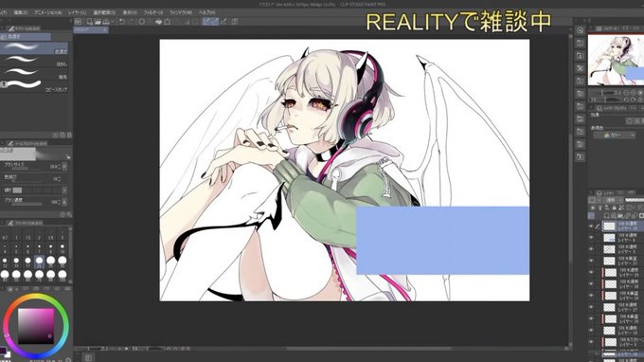
Task: Click the Undo arrow icon
Action: click(x=122, y=22)
